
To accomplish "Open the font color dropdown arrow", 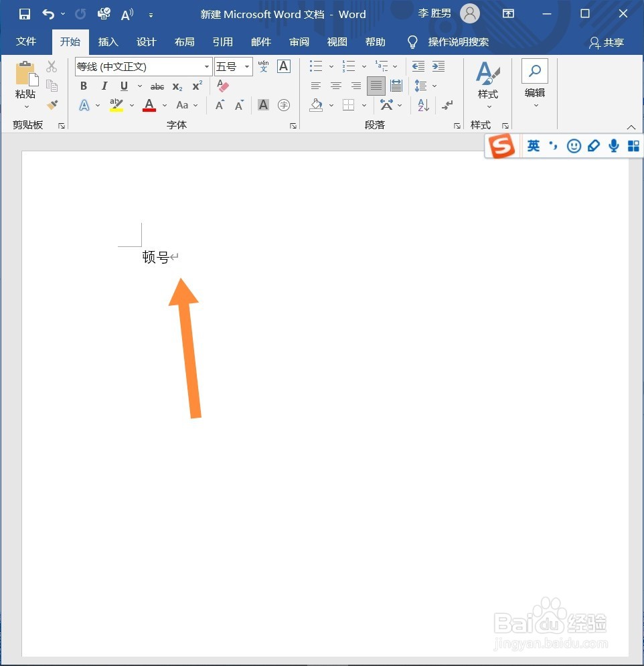I will point(165,105).
